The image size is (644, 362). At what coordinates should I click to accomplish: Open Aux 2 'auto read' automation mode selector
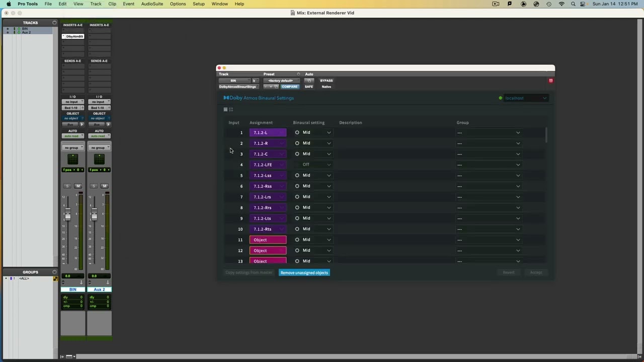pos(99,136)
